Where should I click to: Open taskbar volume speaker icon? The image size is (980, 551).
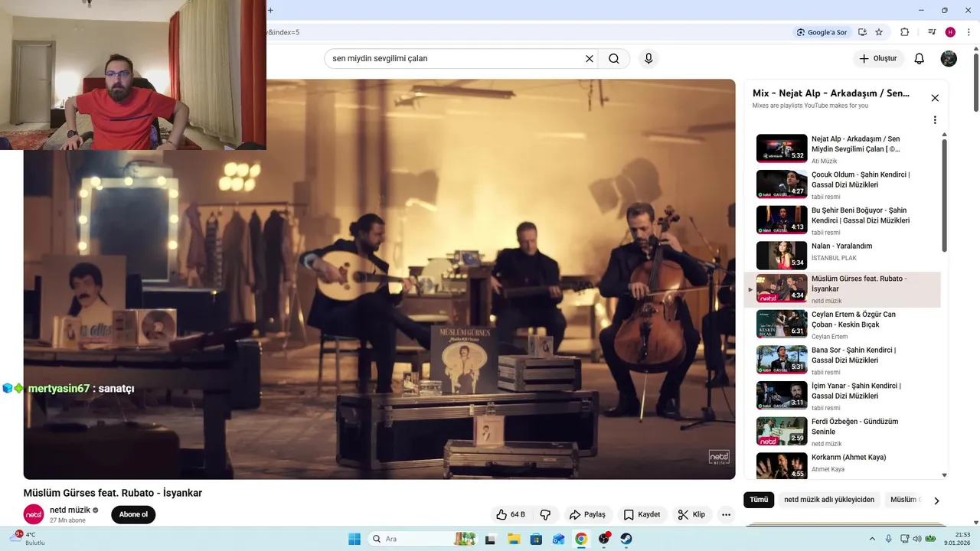(x=917, y=539)
